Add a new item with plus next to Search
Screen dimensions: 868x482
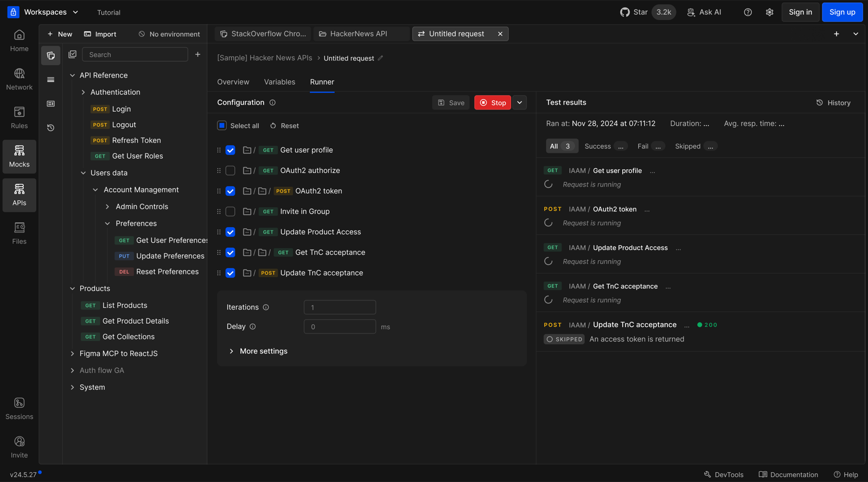tap(198, 54)
